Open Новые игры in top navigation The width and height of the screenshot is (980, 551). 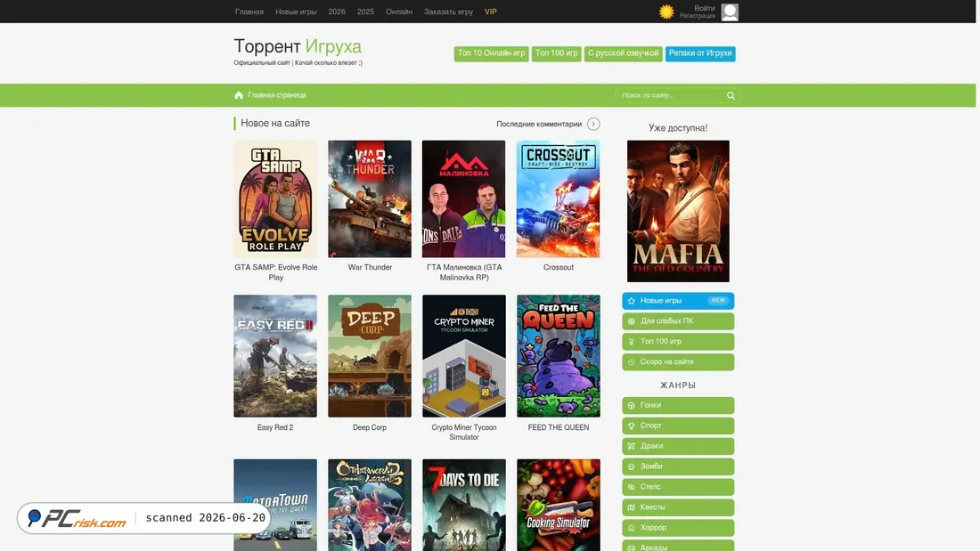[x=296, y=12]
